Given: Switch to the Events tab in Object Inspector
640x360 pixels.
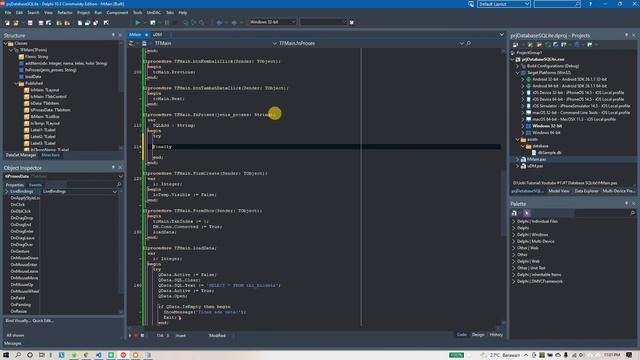Looking at the screenshot, I should tap(35, 185).
